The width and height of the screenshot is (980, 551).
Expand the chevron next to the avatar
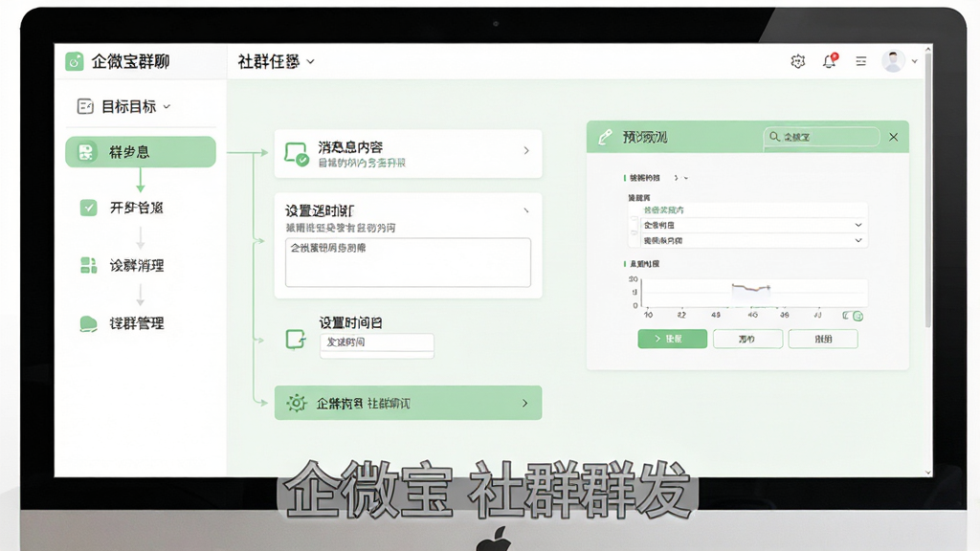pos(914,61)
